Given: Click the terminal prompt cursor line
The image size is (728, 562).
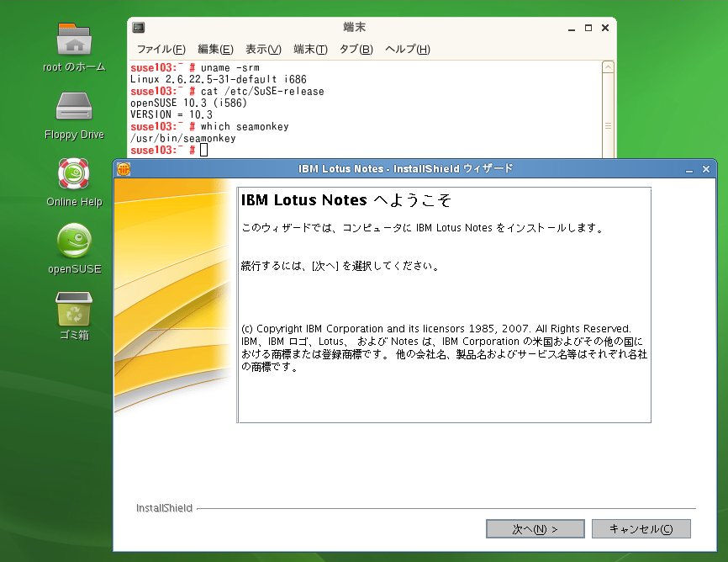Looking at the screenshot, I should tap(169, 150).
